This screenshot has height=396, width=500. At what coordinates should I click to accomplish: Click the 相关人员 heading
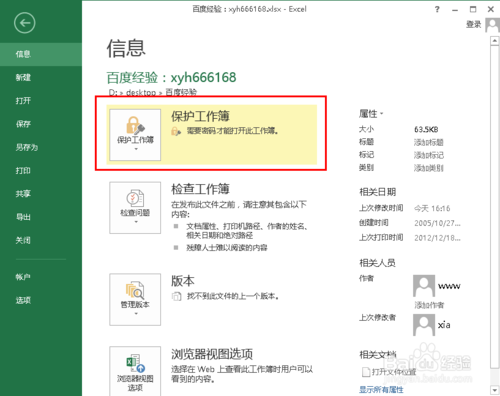[377, 263]
